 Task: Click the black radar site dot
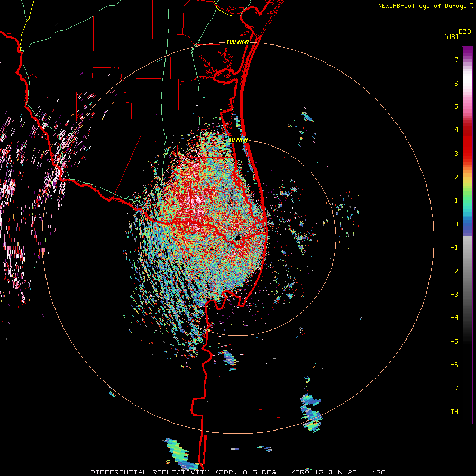[x=238, y=237]
